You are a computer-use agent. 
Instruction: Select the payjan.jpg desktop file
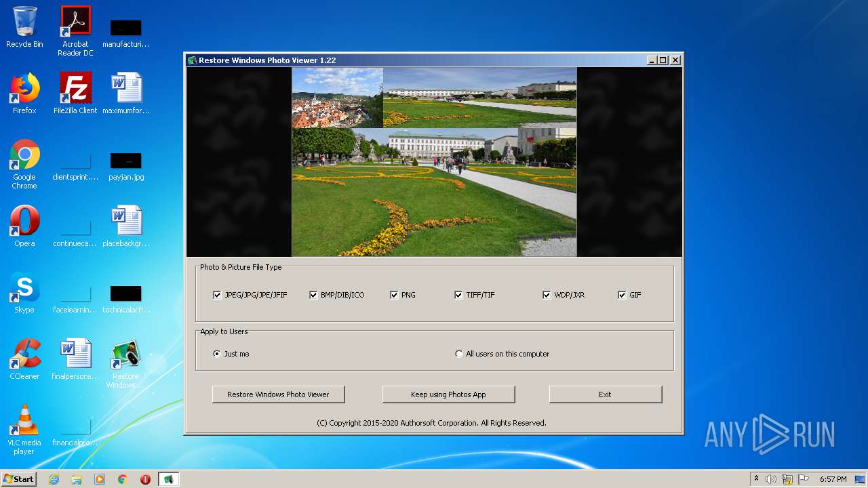pyautogui.click(x=125, y=167)
